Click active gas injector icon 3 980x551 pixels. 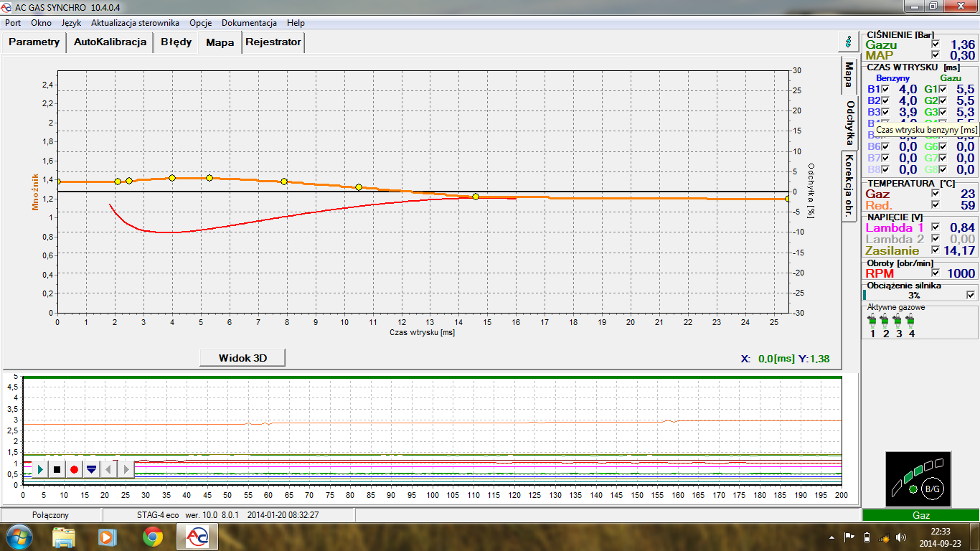898,321
